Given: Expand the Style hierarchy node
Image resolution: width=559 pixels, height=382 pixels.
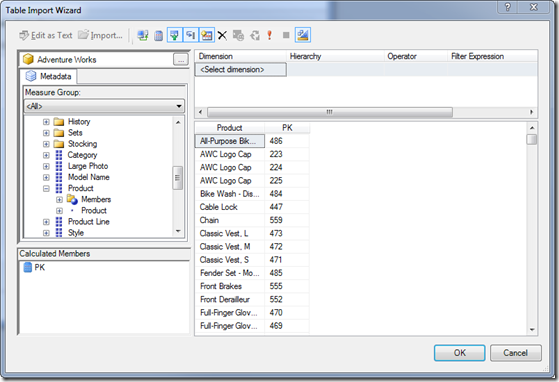Looking at the screenshot, I should 46,233.
